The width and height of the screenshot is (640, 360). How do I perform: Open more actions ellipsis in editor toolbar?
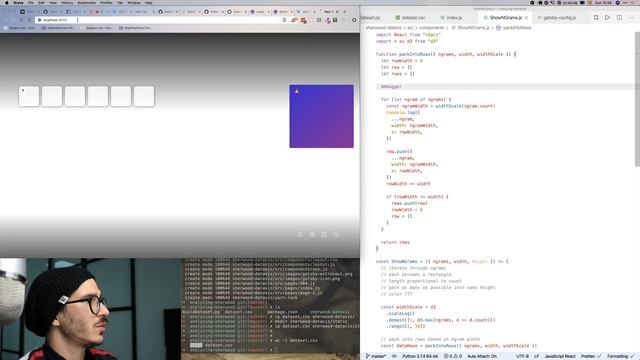[631, 18]
